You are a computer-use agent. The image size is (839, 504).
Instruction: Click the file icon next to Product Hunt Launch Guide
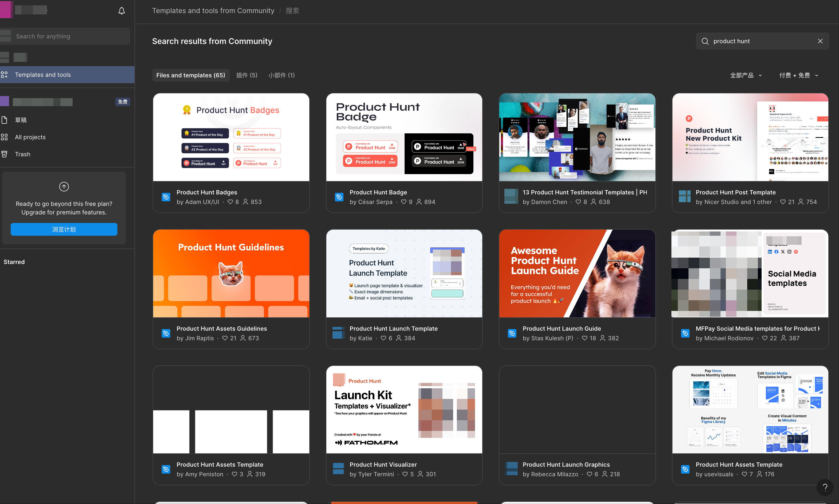512,333
